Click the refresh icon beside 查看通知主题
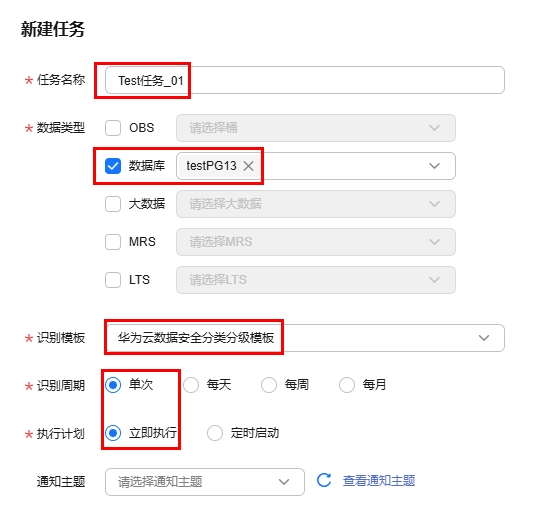 tap(324, 480)
